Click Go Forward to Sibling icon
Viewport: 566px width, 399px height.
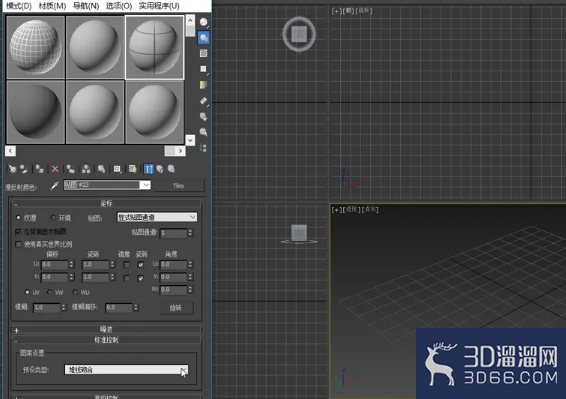[171, 169]
